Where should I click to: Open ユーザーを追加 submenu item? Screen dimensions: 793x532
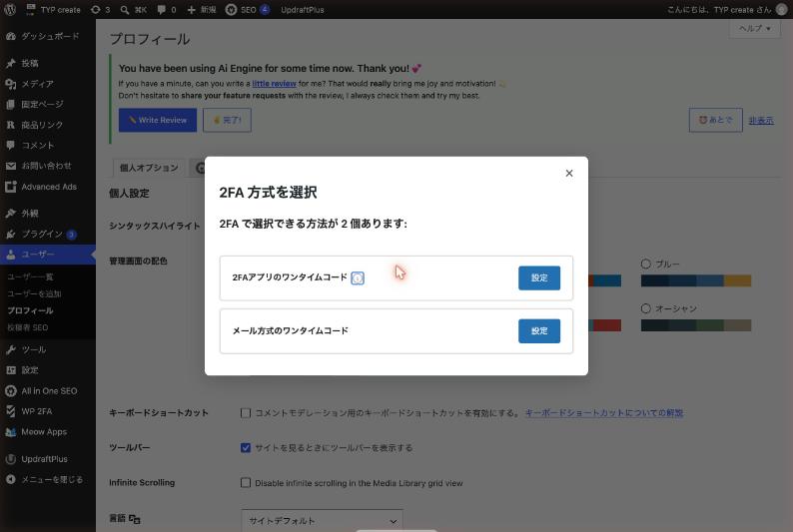[34, 293]
